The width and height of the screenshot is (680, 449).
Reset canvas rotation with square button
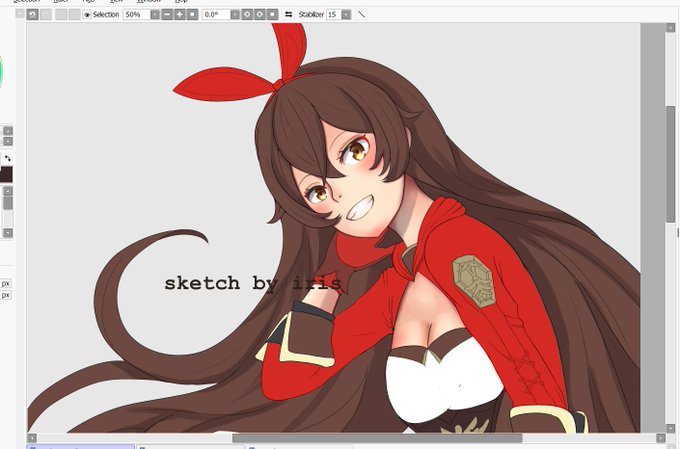[x=272, y=15]
